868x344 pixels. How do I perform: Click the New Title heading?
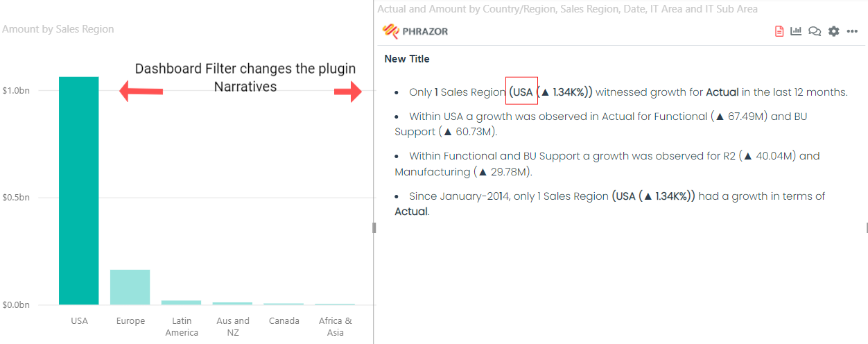[407, 59]
